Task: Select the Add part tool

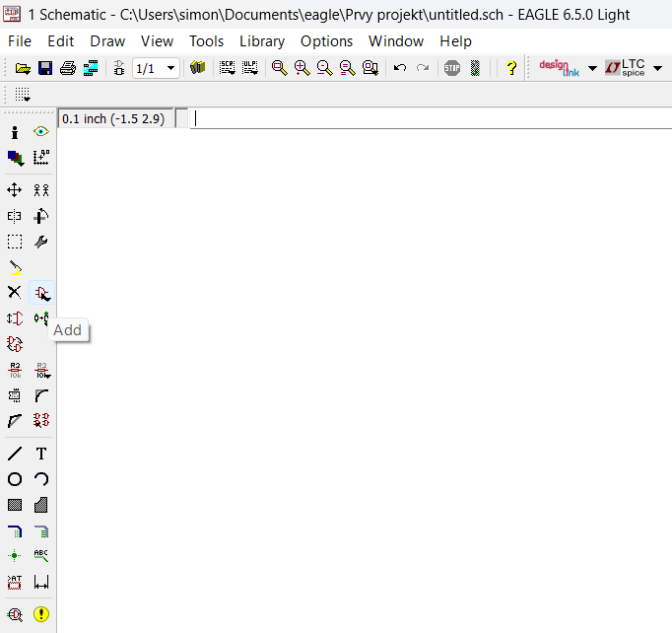Action: click(x=41, y=293)
